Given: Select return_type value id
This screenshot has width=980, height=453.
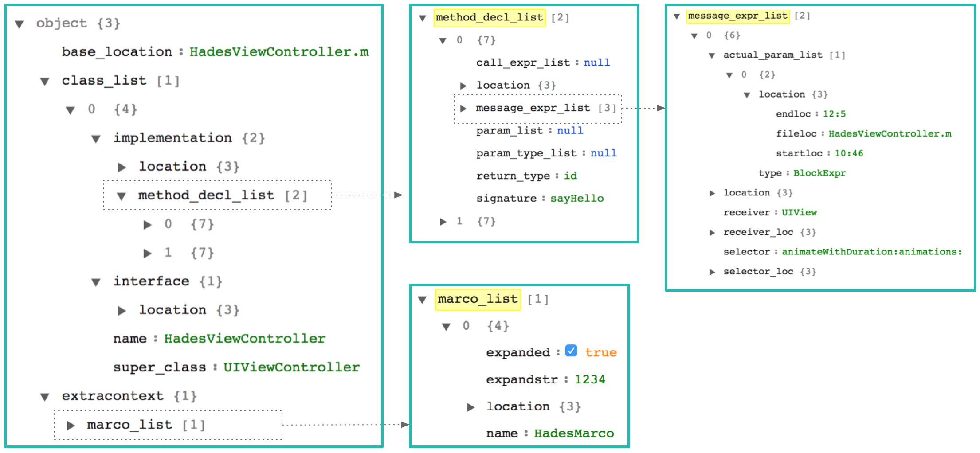Looking at the screenshot, I should tap(571, 176).
